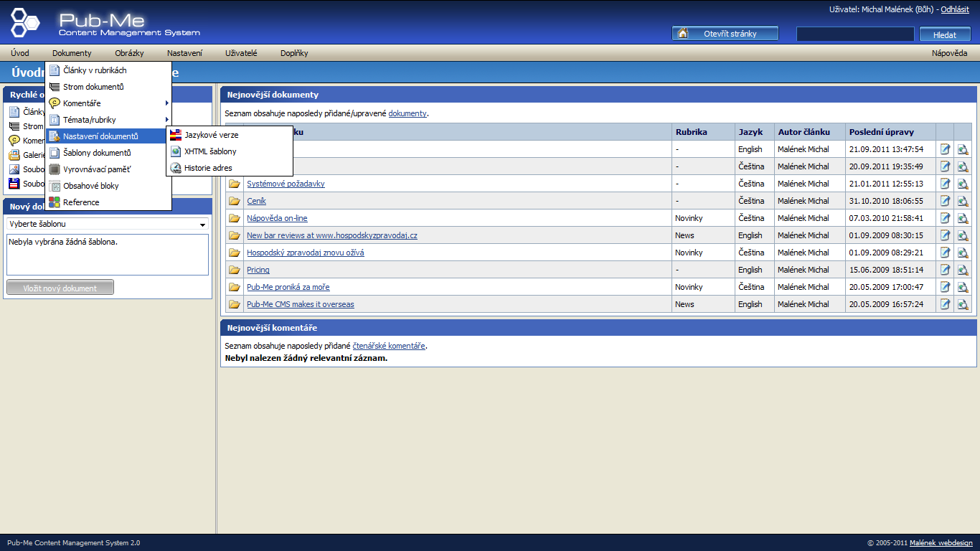Open the Pub-Me proniká za moře link
The image size is (980, 551).
288,287
